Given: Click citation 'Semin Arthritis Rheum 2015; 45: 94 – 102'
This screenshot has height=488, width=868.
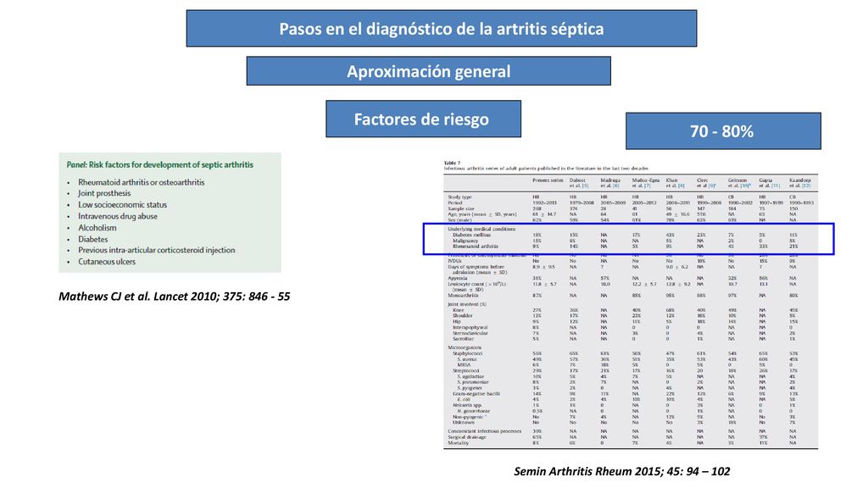Looking at the screenshot, I should point(621,471).
